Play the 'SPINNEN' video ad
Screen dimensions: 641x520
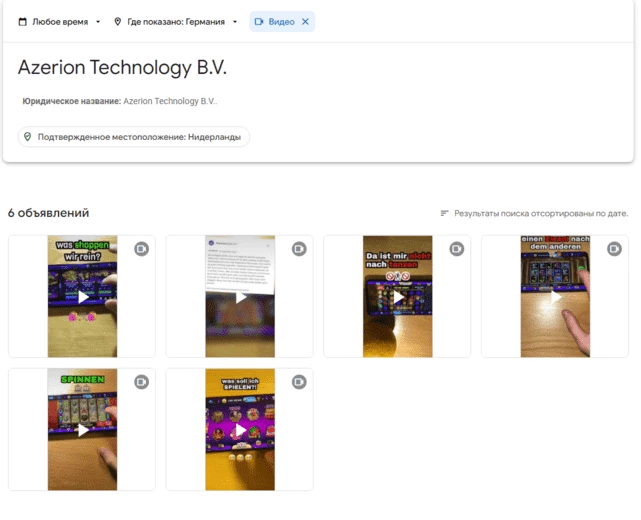click(83, 430)
